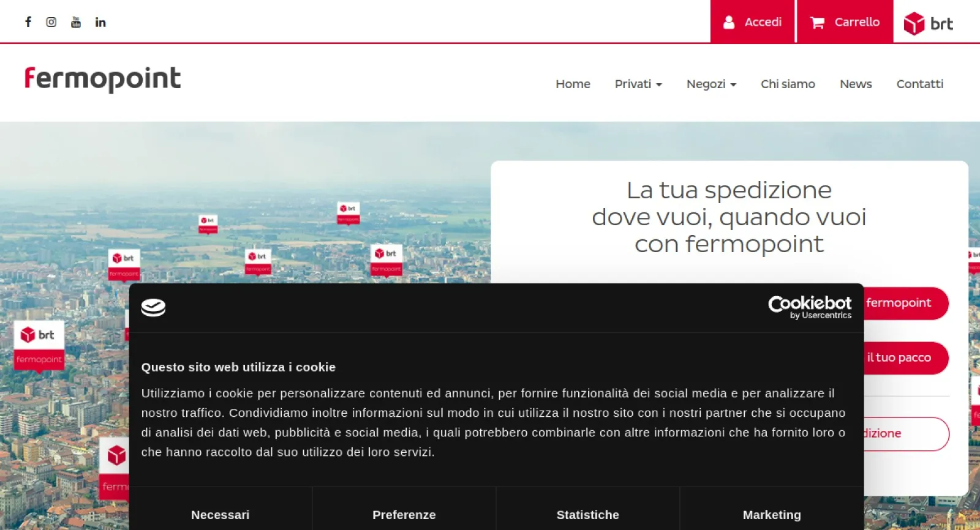Click the outlined 'dizione' button
Screen dimensions: 980x530
pos(906,433)
